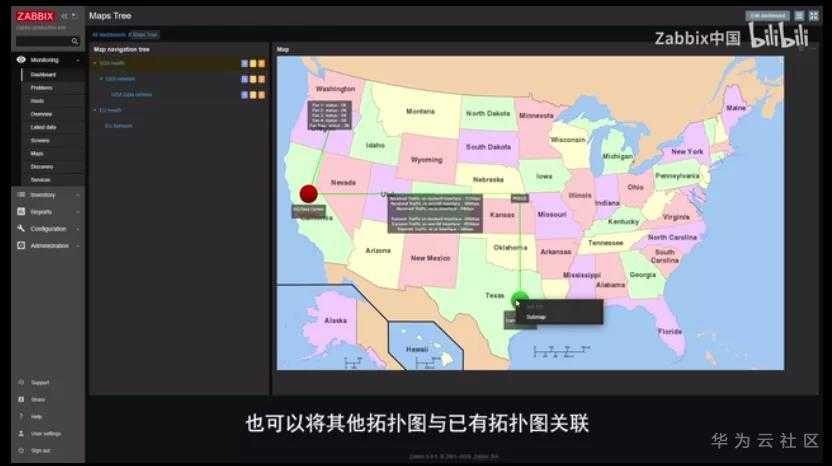Collapse the sidebar with the double-arrow icon
832x466 pixels.
[64, 16]
